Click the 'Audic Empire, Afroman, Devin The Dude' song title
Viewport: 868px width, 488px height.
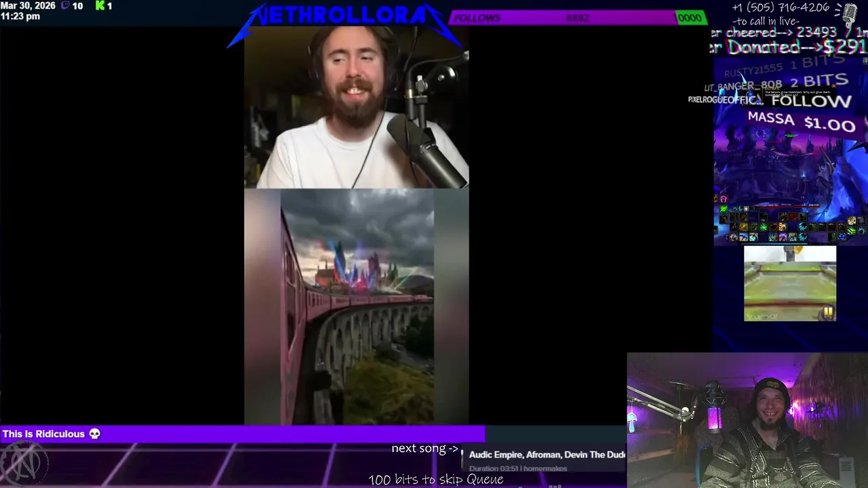pyautogui.click(x=547, y=455)
